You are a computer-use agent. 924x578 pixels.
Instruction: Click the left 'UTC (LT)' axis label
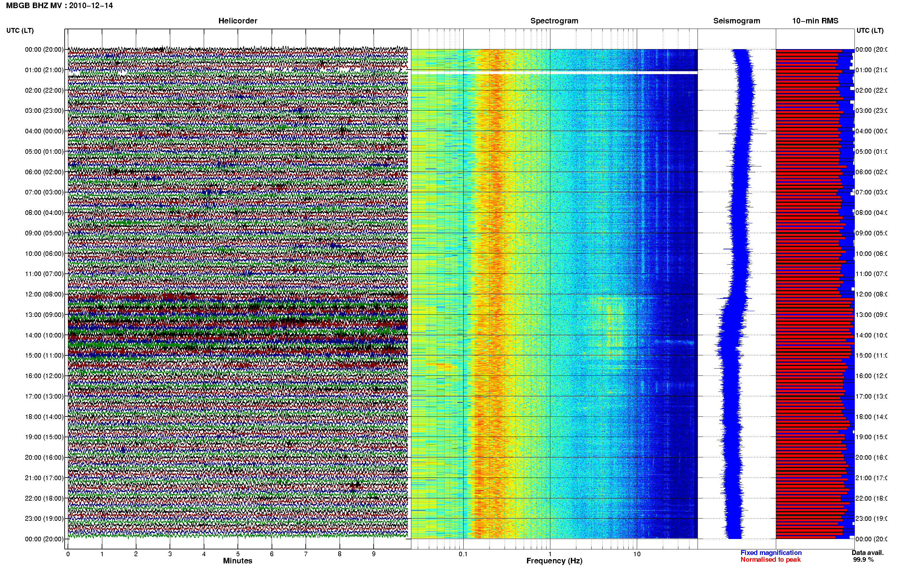click(20, 31)
